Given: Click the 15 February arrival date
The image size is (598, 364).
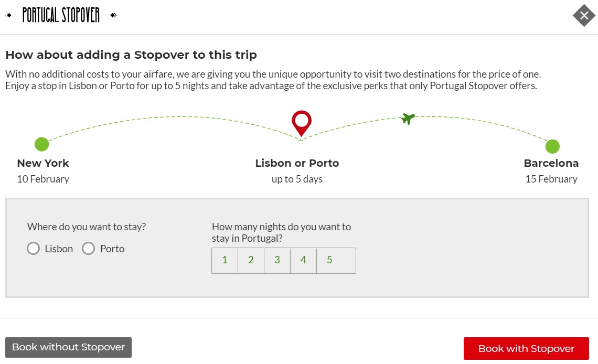Looking at the screenshot, I should pyautogui.click(x=551, y=179).
